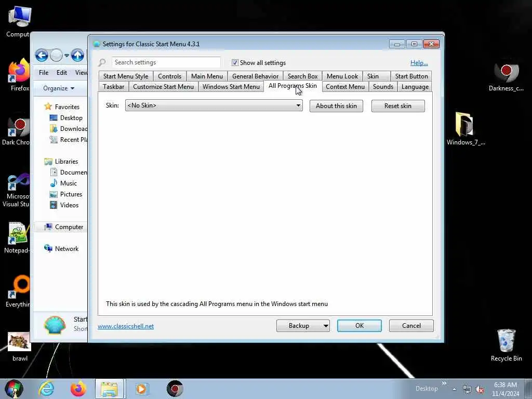The height and width of the screenshot is (399, 532).
Task: Open Explorer recent locations dropdown arrow
Action: tap(66, 55)
